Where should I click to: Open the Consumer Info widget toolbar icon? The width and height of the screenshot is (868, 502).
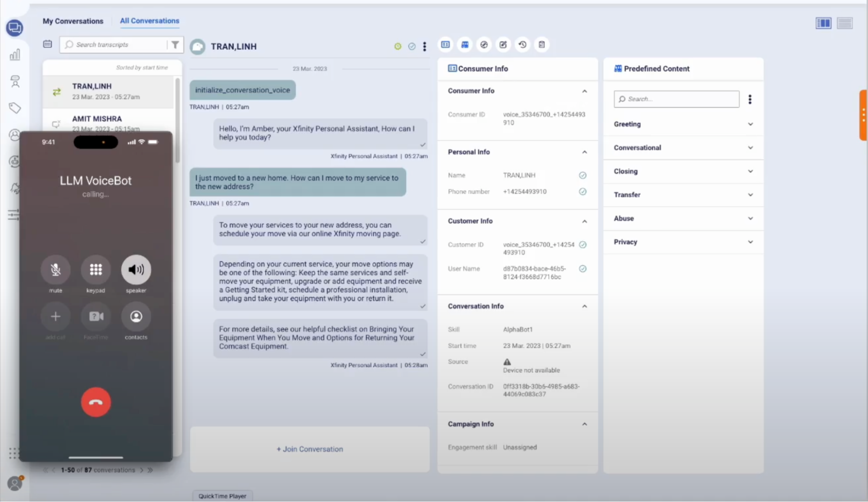click(445, 44)
